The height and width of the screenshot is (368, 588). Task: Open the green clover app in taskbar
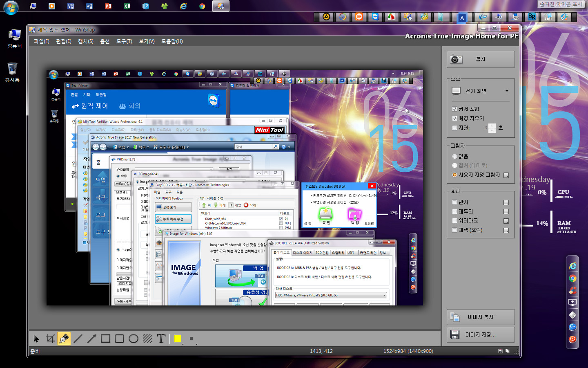tap(164, 6)
